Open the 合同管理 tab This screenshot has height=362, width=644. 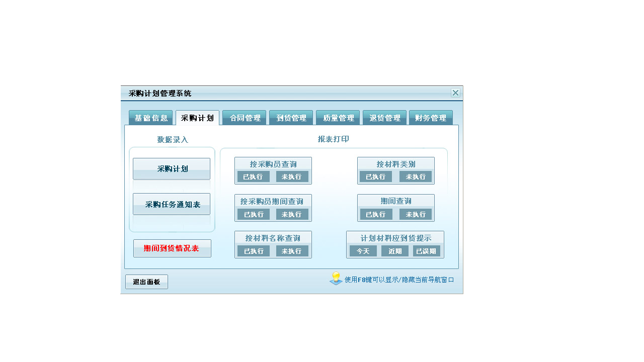(244, 117)
